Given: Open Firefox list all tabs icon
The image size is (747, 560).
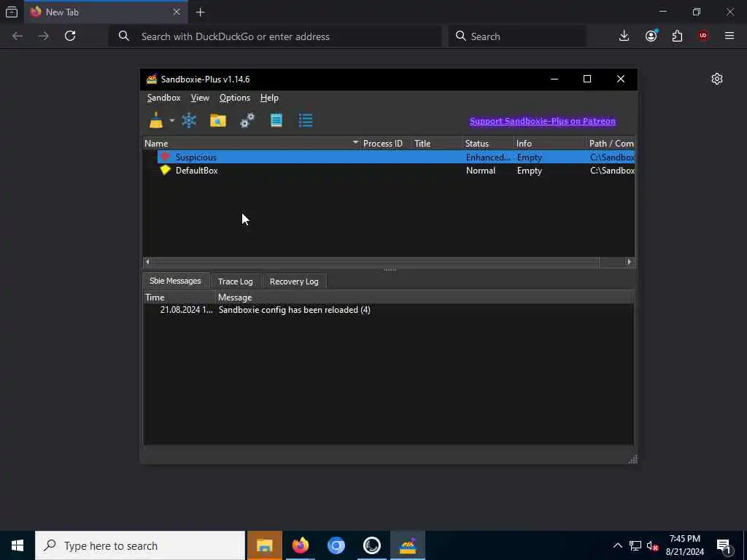Looking at the screenshot, I should (12, 12).
